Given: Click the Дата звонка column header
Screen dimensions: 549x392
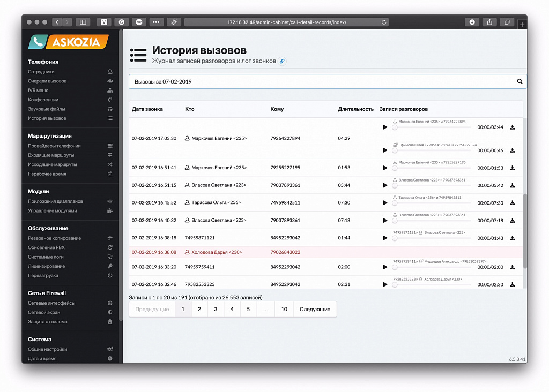Looking at the screenshot, I should [x=147, y=109].
